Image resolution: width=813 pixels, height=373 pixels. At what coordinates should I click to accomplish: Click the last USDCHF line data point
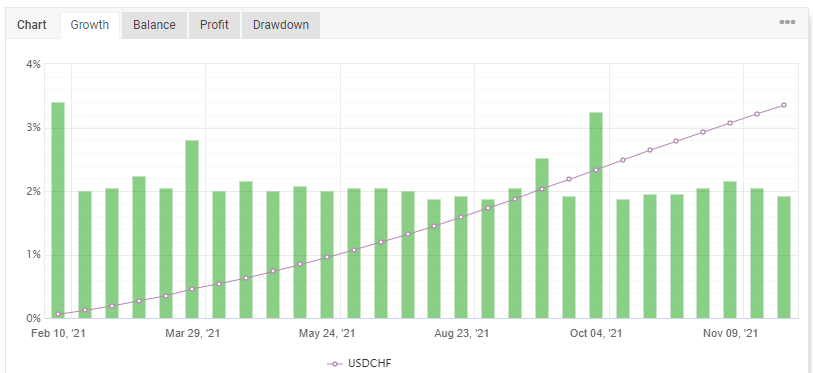(x=784, y=105)
